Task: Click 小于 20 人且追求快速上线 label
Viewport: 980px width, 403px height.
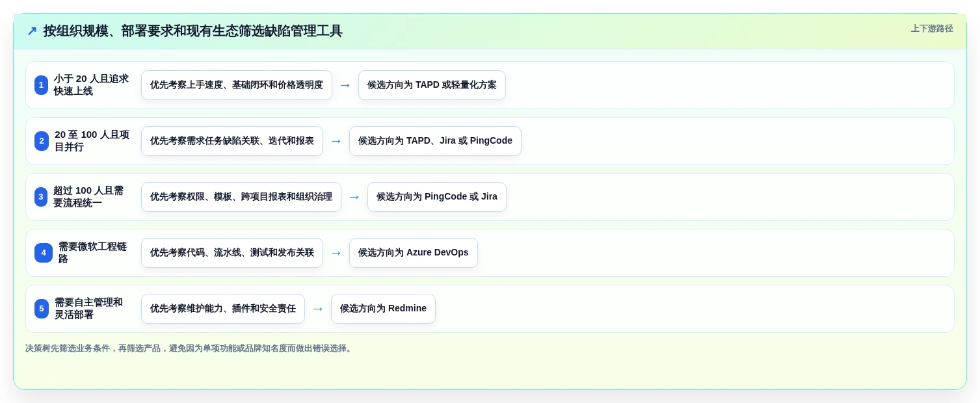Action: 91,85
